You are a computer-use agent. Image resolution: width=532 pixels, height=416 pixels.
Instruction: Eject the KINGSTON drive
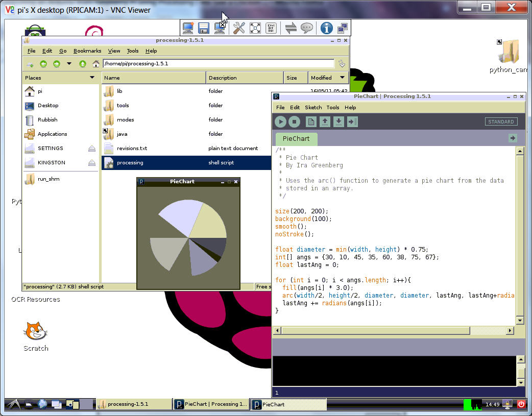92,163
